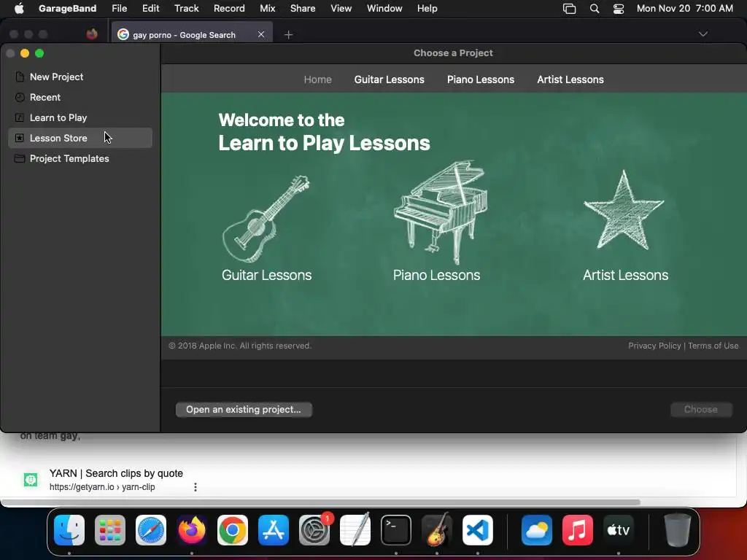The height and width of the screenshot is (560, 747).
Task: Open the YARN result three-dot options menu
Action: [196, 487]
